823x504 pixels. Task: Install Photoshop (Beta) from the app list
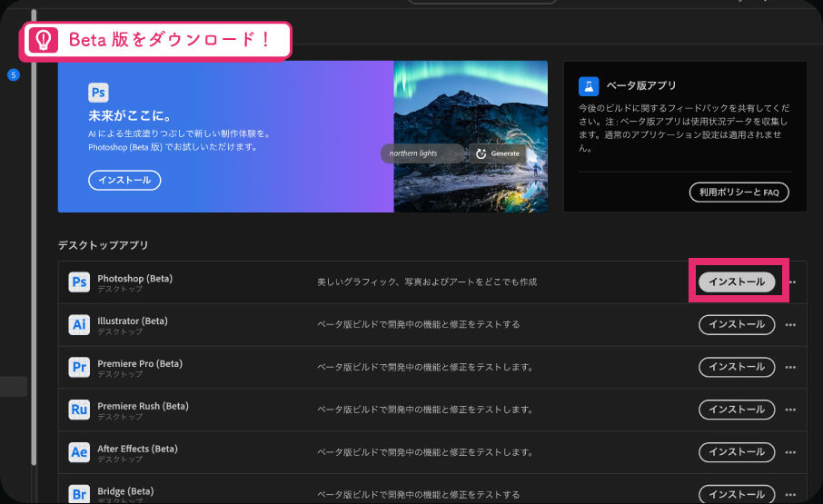pyautogui.click(x=737, y=282)
